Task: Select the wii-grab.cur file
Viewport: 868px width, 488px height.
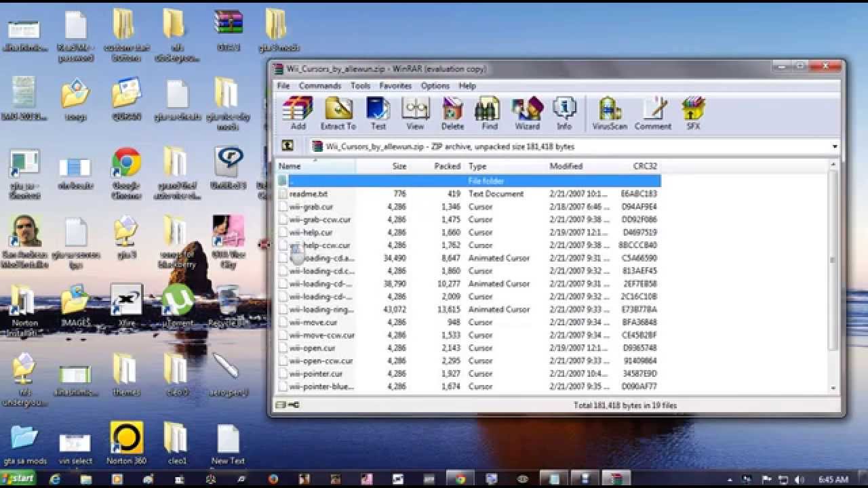Action: (469, 207)
